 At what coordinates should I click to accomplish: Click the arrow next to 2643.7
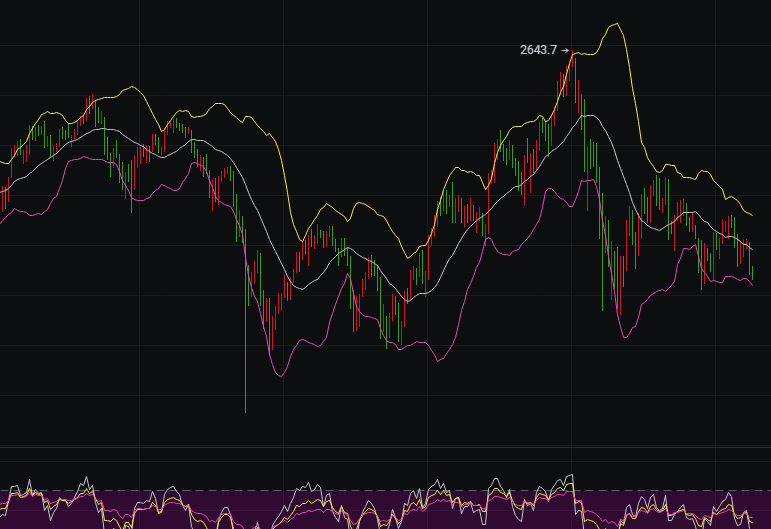pyautogui.click(x=565, y=49)
